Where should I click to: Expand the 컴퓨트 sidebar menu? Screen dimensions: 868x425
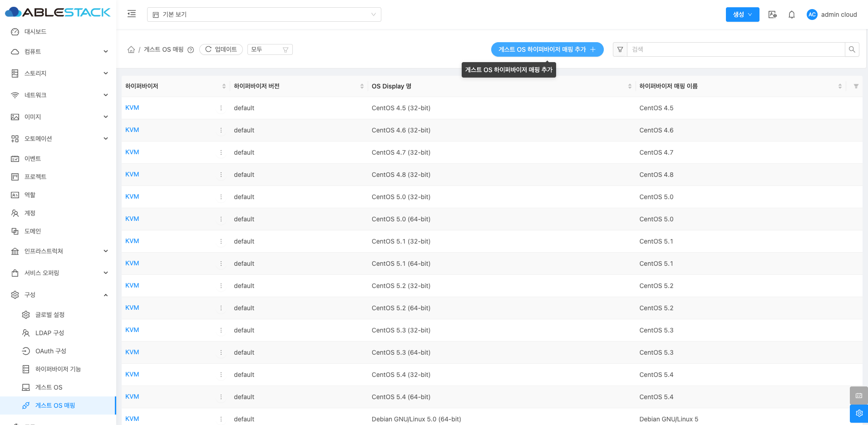tap(59, 52)
